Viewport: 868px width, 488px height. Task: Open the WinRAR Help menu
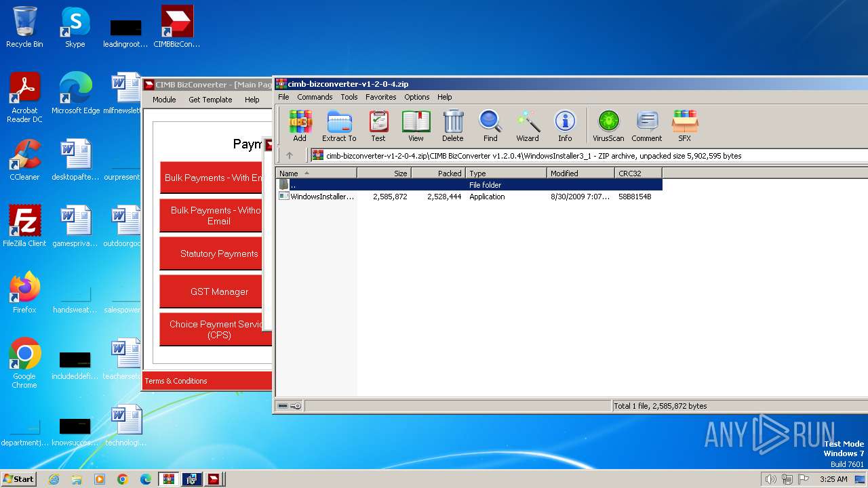click(x=445, y=97)
